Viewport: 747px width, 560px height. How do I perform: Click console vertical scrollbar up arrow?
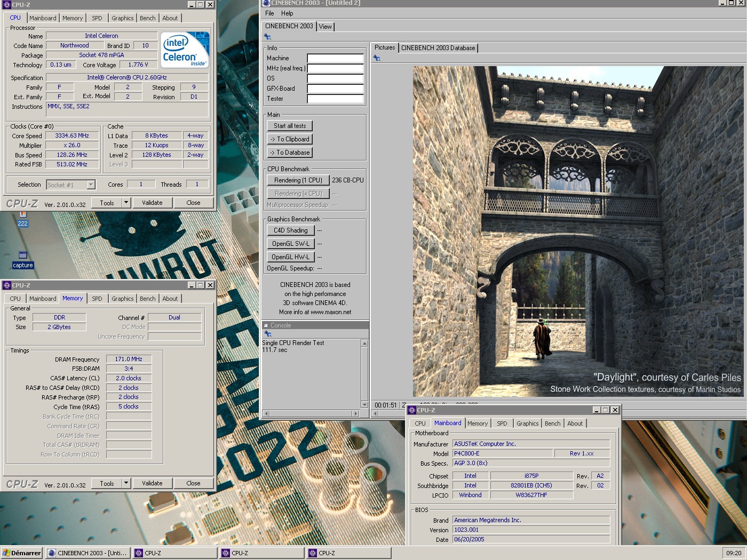pos(365,343)
